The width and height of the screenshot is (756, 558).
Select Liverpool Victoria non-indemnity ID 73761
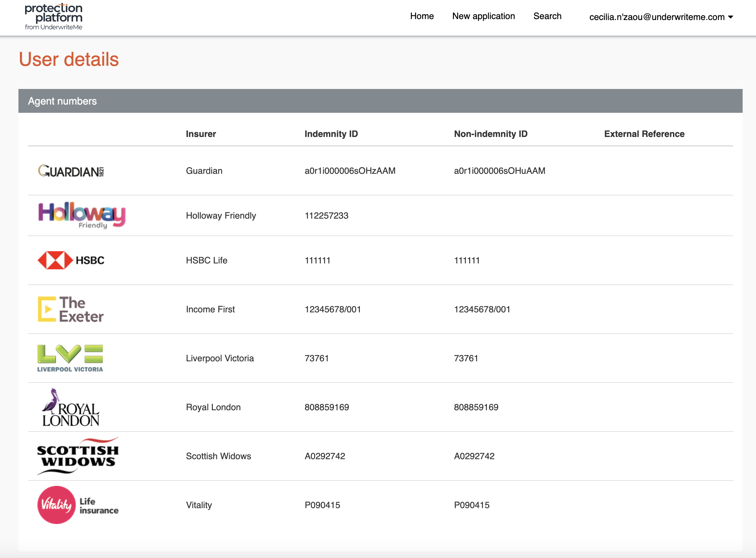[x=466, y=358]
